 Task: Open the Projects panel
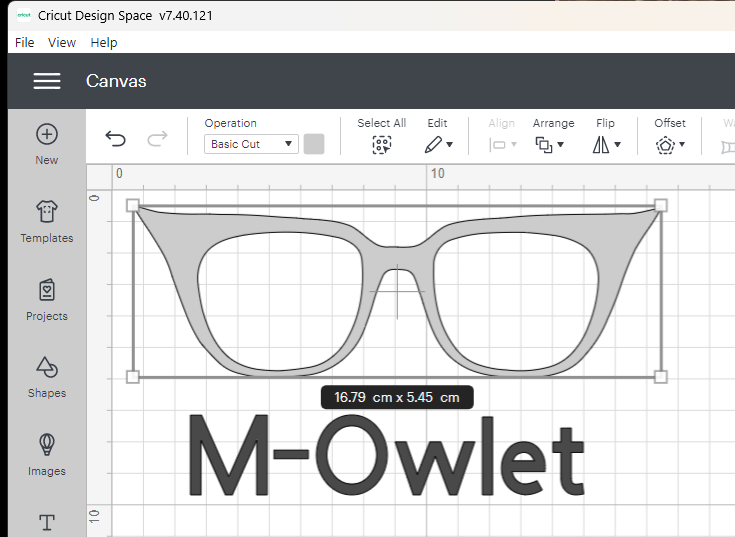[47, 291]
